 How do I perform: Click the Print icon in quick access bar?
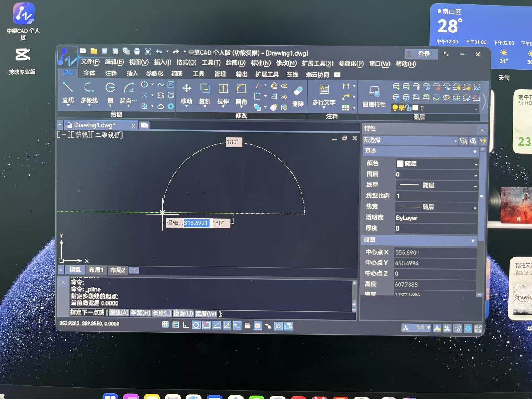[x=137, y=51]
